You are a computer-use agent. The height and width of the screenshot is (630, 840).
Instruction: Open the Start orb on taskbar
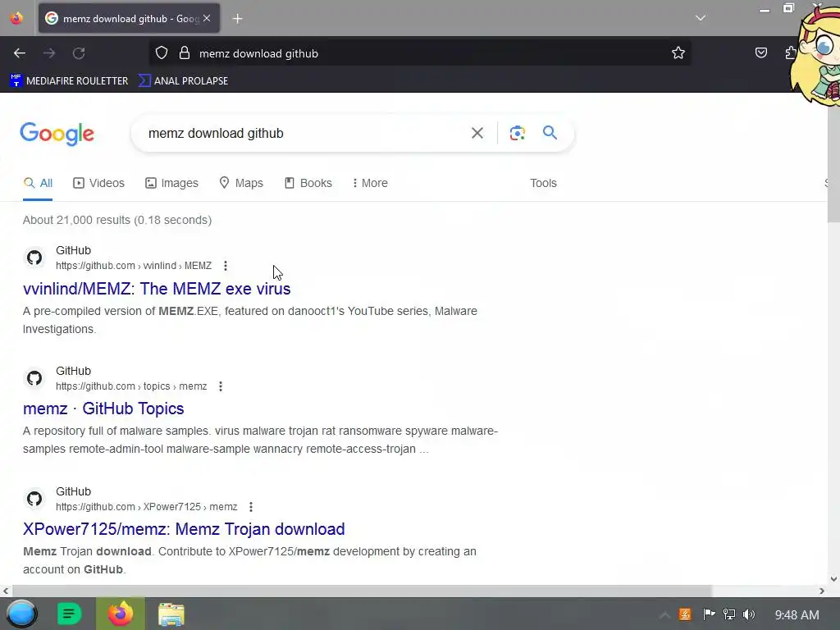click(21, 614)
